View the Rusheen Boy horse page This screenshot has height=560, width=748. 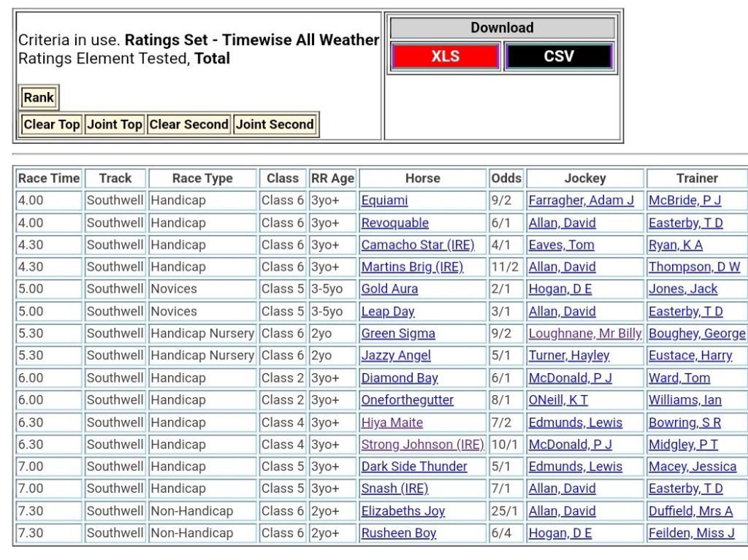(x=398, y=533)
